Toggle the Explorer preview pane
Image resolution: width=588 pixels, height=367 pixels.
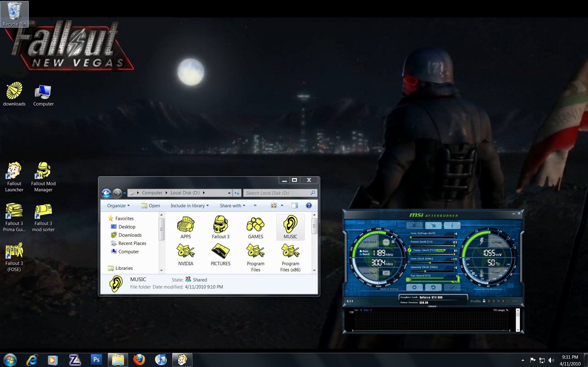pos(294,205)
